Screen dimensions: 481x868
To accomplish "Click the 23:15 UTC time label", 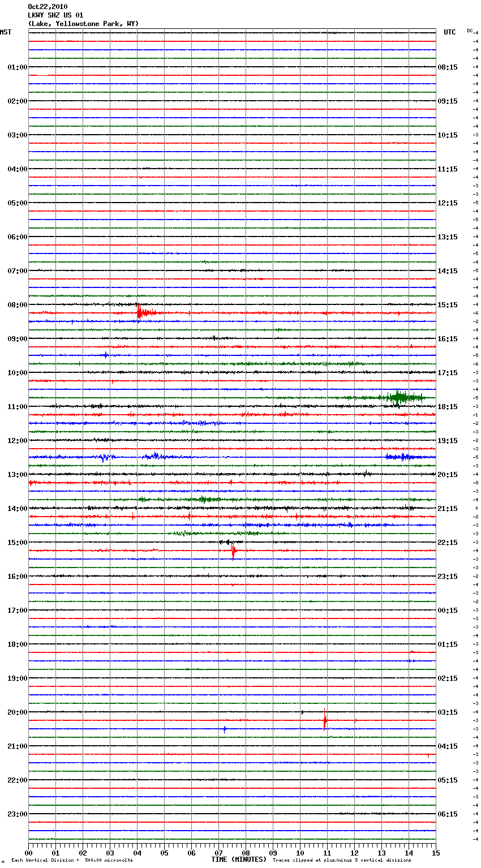I will (x=448, y=577).
